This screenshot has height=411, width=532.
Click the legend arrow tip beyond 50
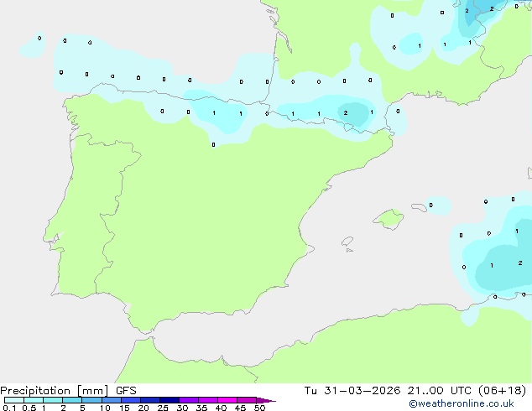[x=266, y=400]
